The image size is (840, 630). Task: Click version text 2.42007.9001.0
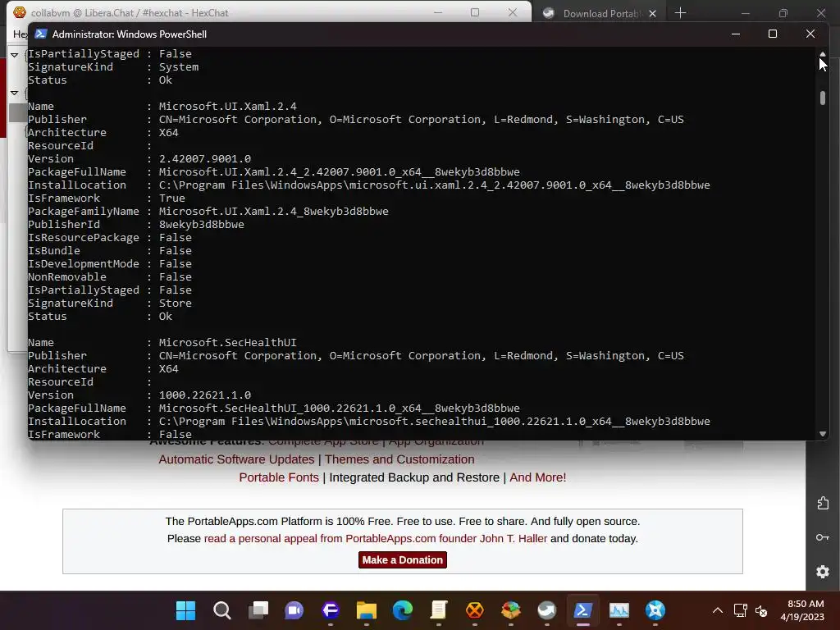point(204,158)
